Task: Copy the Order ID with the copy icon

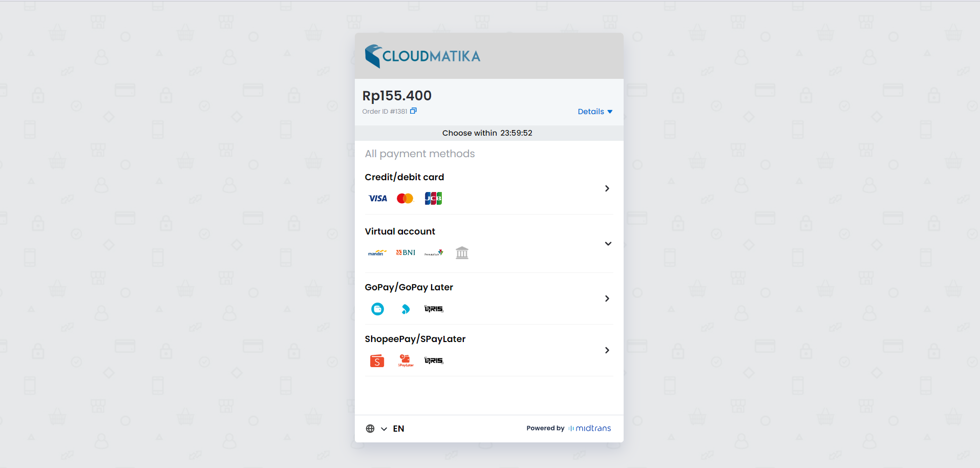Action: click(x=413, y=111)
